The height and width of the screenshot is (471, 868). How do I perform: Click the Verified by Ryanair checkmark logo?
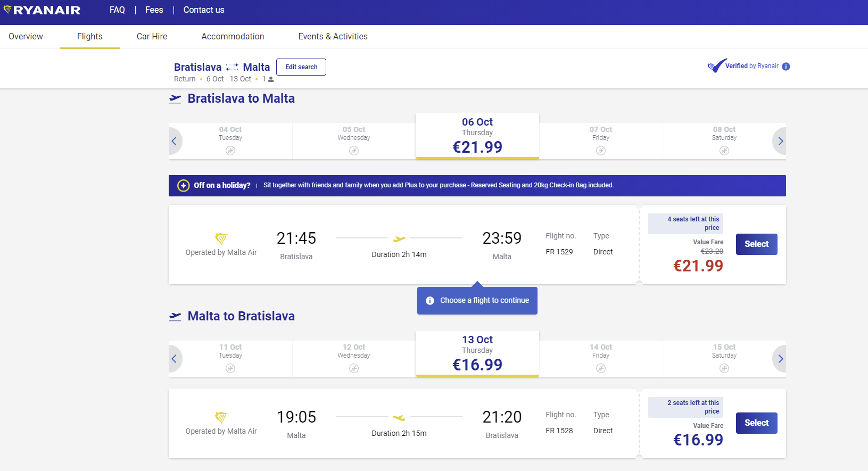[716, 65]
